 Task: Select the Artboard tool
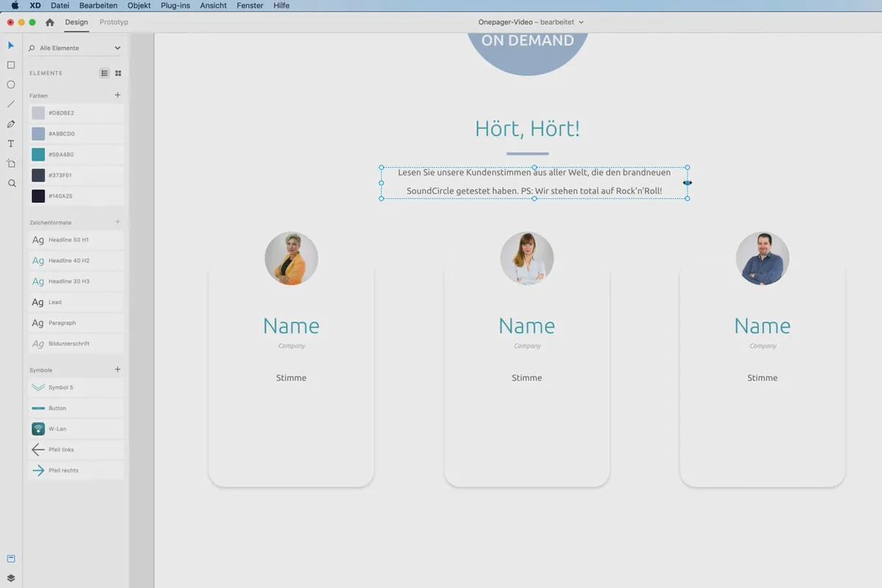11,163
